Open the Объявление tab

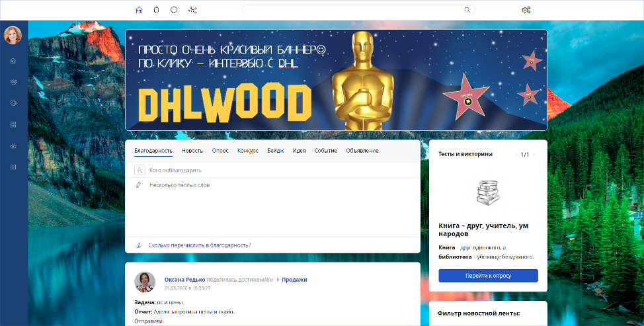[362, 151]
